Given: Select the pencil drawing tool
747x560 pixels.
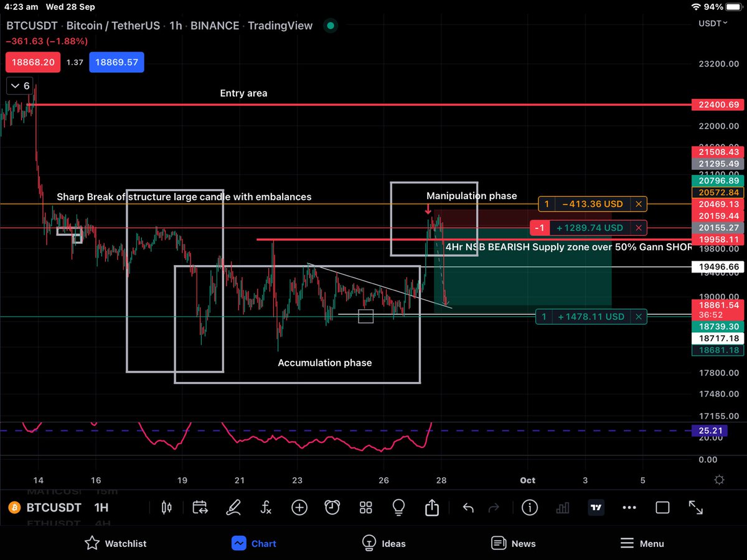Looking at the screenshot, I should point(233,508).
